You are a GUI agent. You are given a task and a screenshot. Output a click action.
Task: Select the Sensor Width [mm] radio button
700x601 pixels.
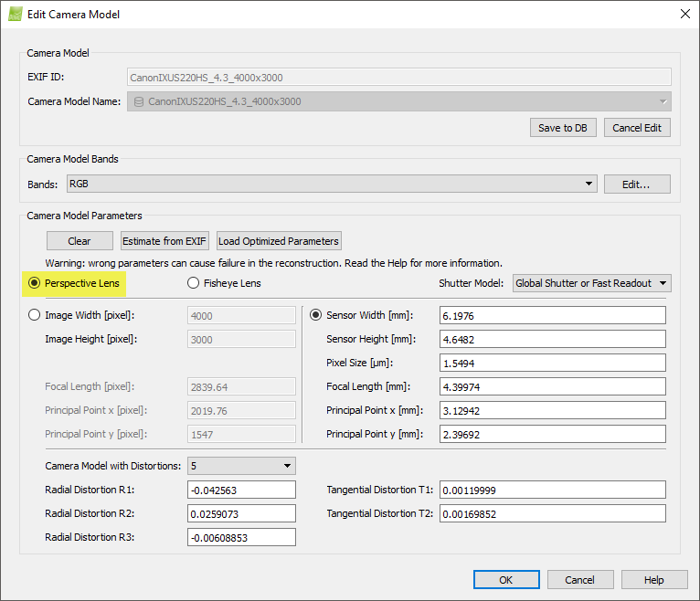pos(316,315)
